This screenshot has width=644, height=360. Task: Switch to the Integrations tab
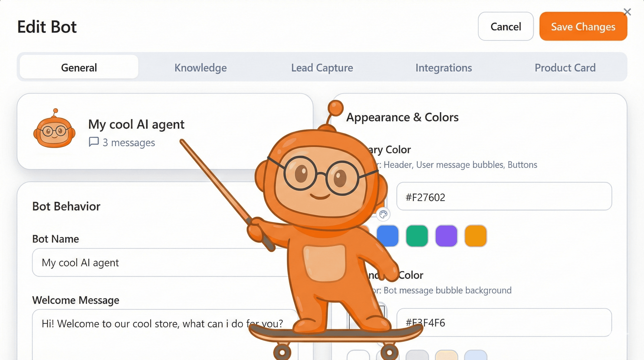444,67
